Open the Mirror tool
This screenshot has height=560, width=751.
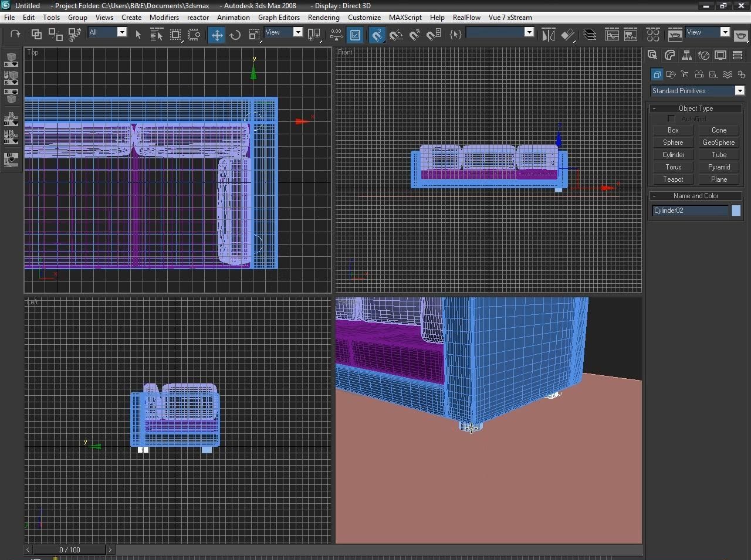[x=548, y=35]
